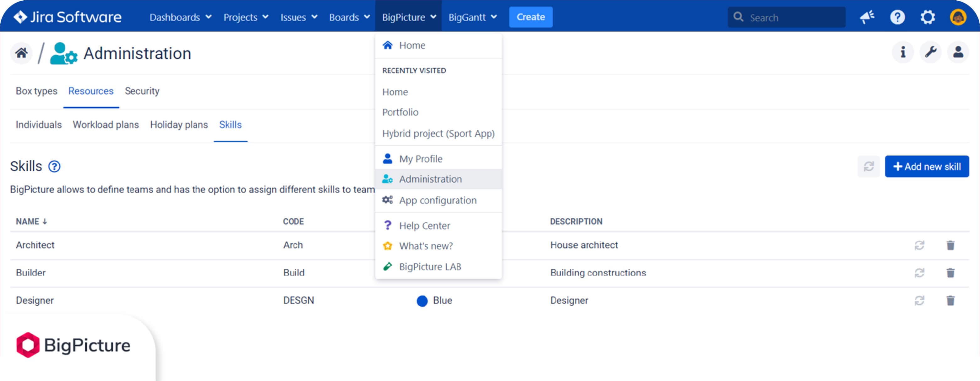Delete the Builder skill with trash icon
The height and width of the screenshot is (381, 980).
[950, 273]
